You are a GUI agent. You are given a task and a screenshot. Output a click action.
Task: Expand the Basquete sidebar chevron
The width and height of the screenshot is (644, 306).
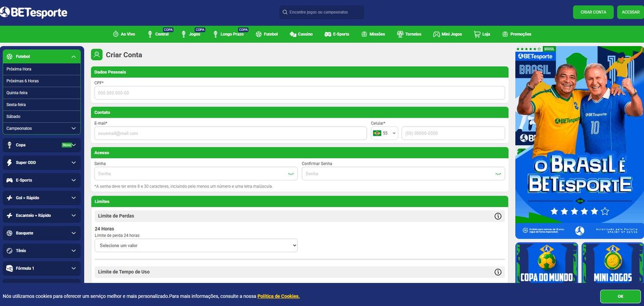pyautogui.click(x=73, y=233)
